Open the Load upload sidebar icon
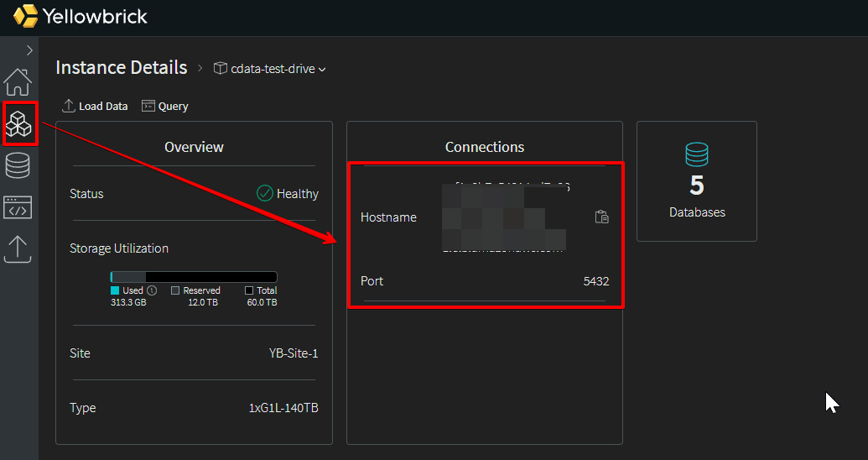The width and height of the screenshot is (868, 460). (18, 248)
